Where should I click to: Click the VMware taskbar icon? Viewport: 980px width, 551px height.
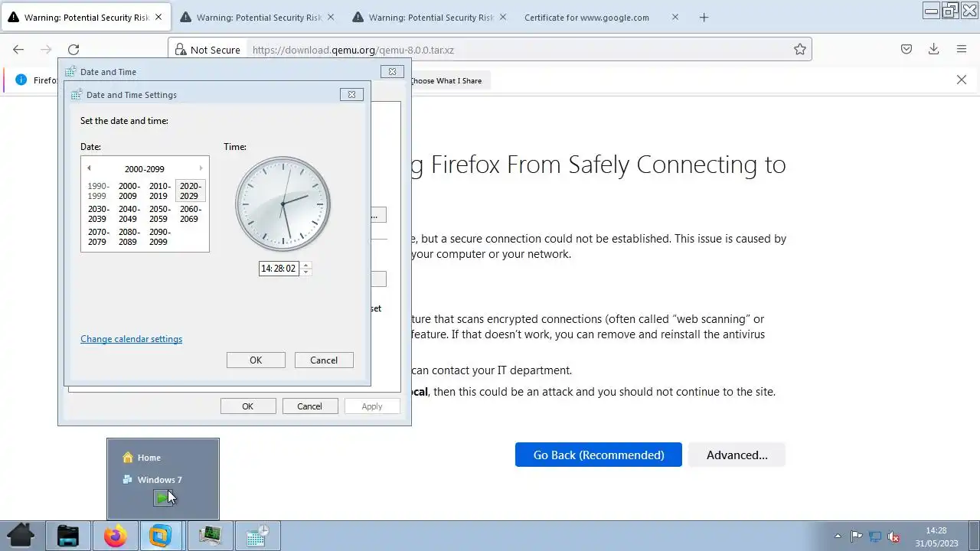160,535
